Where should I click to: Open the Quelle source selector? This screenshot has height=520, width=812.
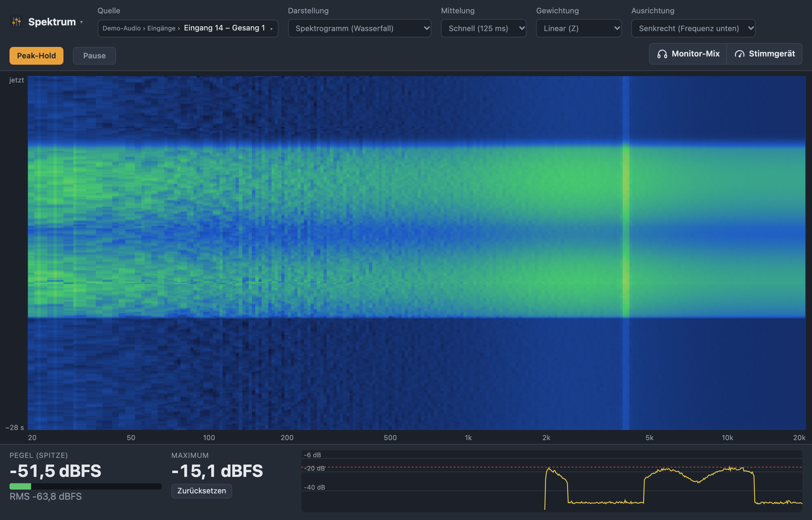click(188, 28)
